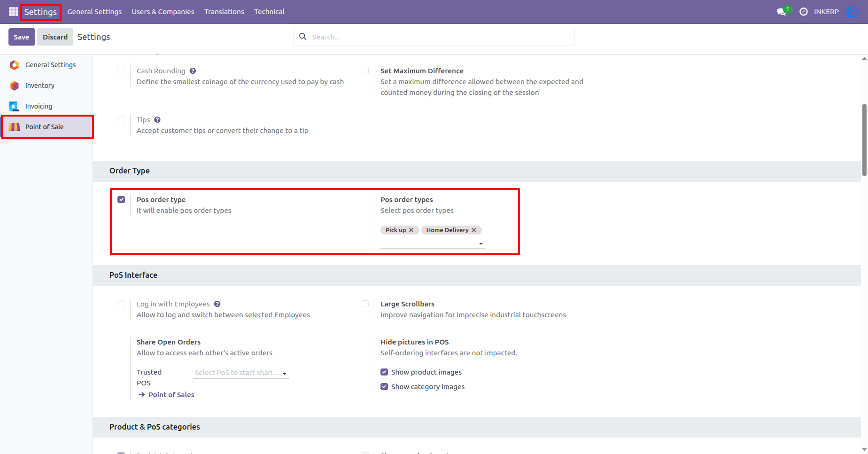Remove the Home Delivery tag
This screenshot has height=454, width=868.
pyautogui.click(x=474, y=230)
